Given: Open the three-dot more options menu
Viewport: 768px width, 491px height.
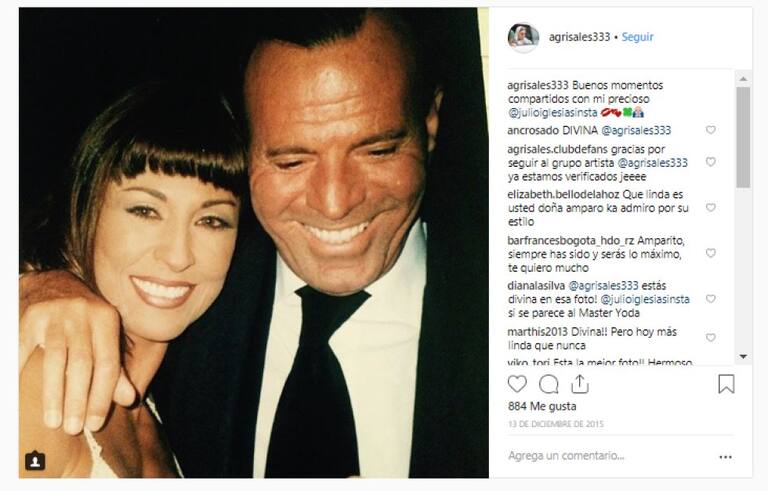Looking at the screenshot, I should [725, 457].
